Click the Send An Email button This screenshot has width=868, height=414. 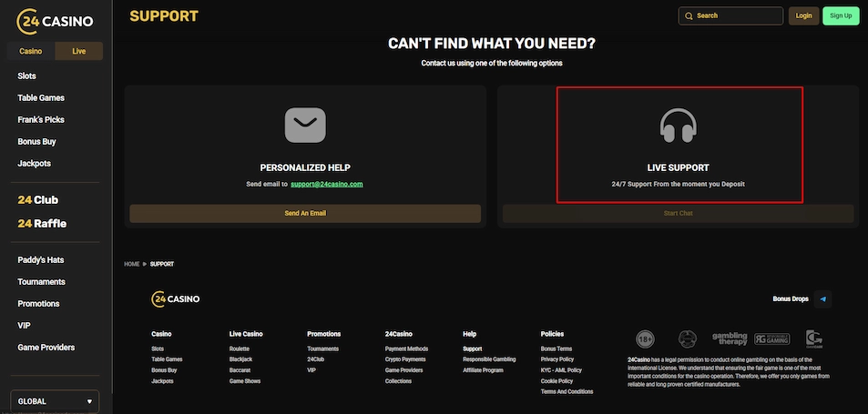(305, 213)
